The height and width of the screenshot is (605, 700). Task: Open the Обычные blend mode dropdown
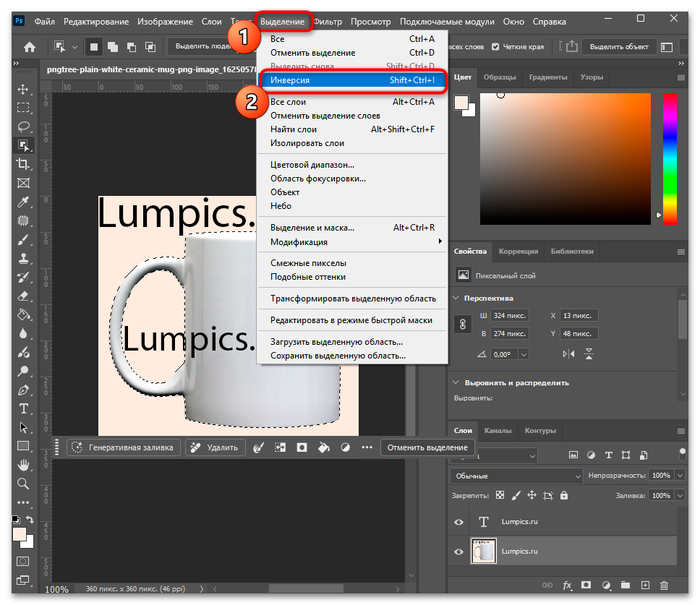pos(516,476)
